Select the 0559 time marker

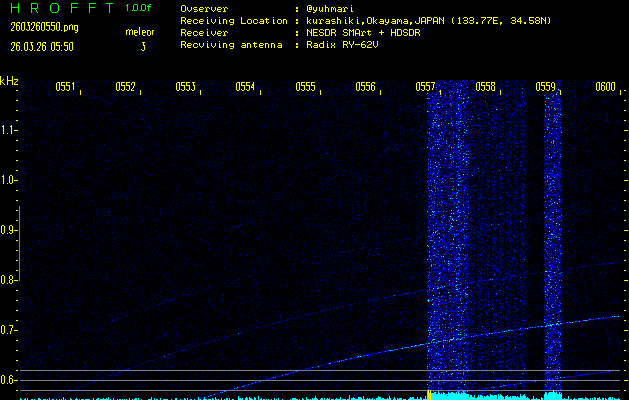point(546,87)
